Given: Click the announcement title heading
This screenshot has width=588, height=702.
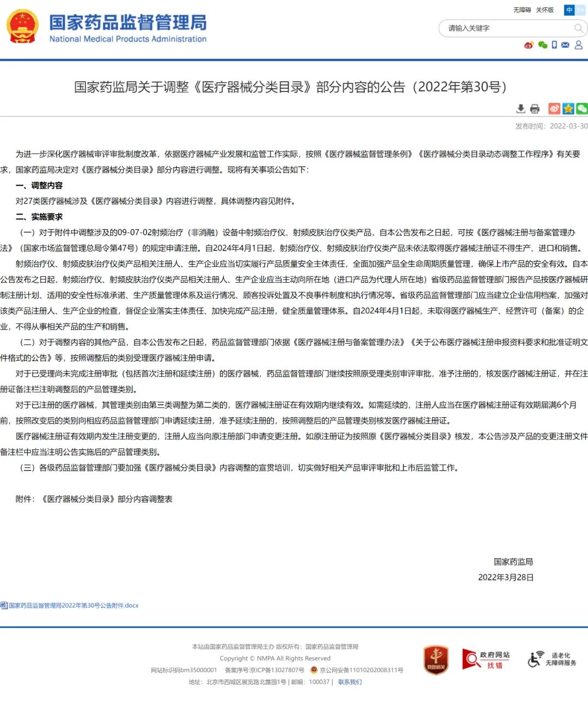Looking at the screenshot, I should [x=293, y=87].
